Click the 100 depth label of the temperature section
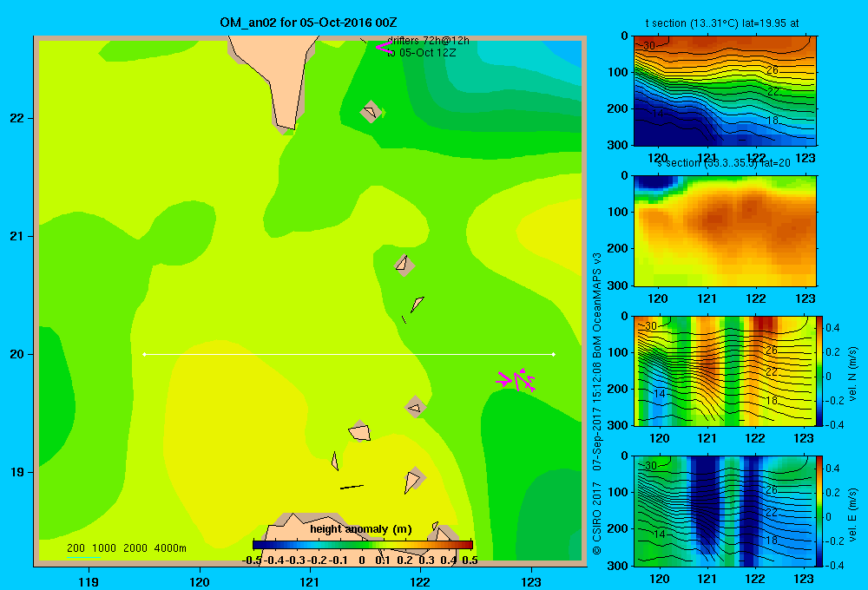868x590 pixels. click(617, 72)
